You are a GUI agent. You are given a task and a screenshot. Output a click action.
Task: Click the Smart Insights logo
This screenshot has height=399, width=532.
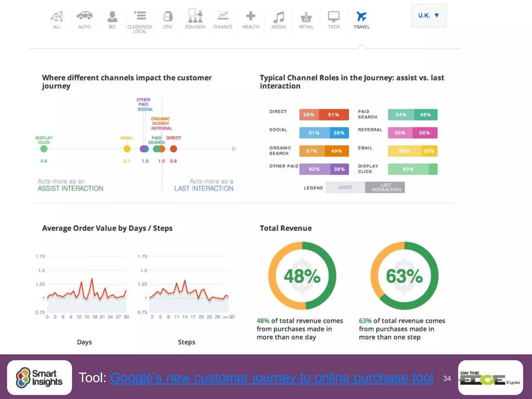pos(39,377)
